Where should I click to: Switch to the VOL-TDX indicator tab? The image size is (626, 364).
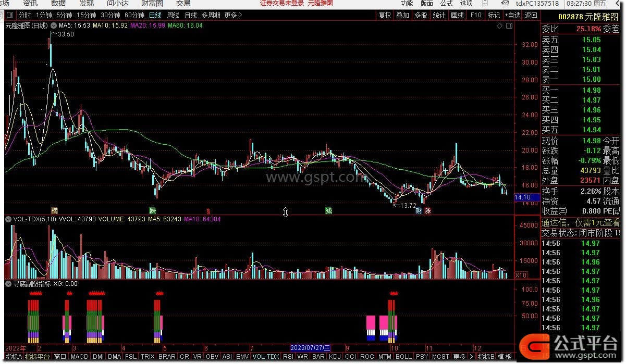tap(266, 357)
